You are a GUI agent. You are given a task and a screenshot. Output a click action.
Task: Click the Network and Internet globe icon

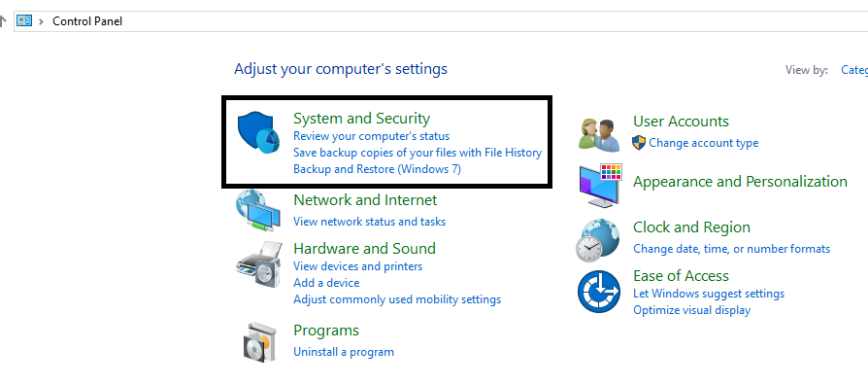point(258,210)
